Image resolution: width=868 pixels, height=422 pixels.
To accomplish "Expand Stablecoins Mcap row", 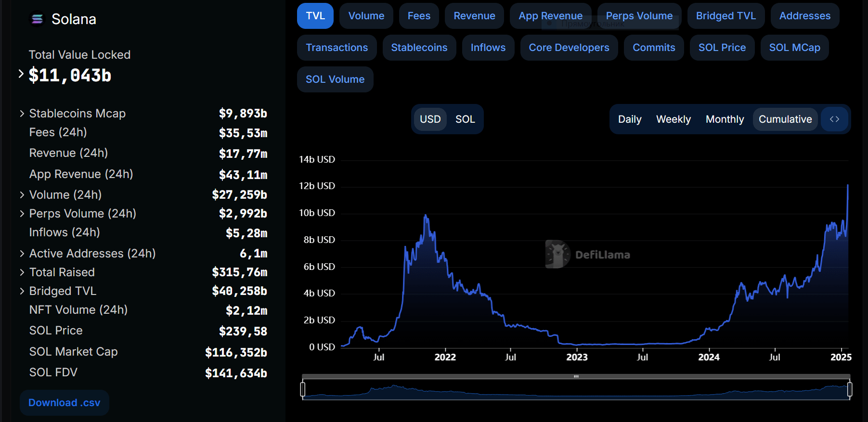I will coord(22,114).
